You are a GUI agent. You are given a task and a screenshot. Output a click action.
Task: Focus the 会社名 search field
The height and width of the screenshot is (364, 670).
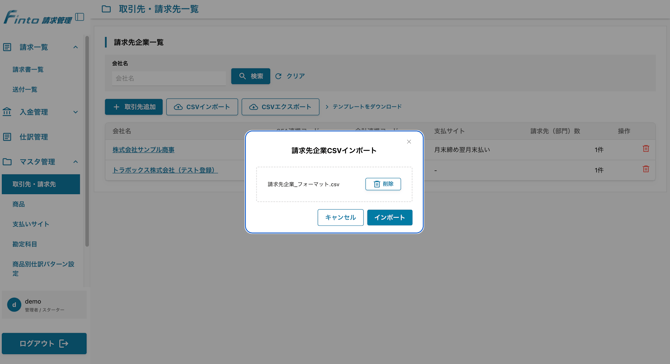point(169,78)
